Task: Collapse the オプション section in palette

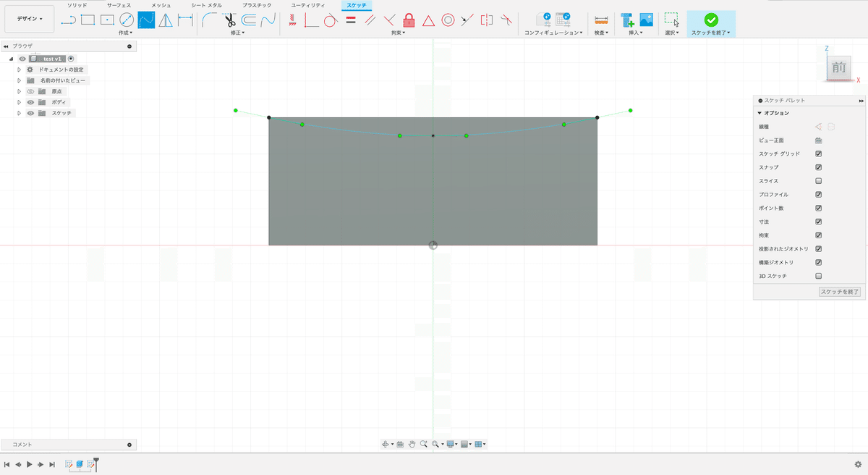Action: tap(759, 113)
